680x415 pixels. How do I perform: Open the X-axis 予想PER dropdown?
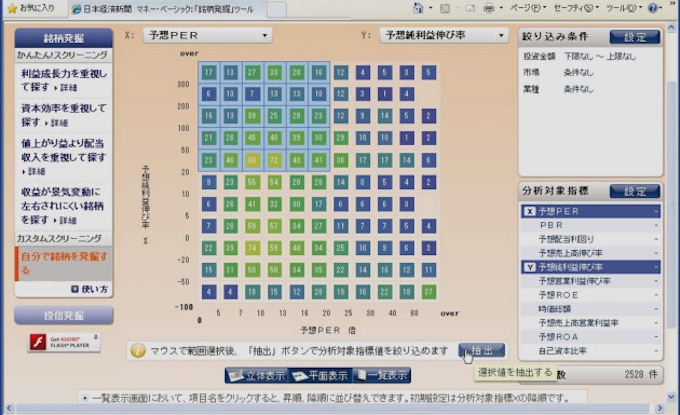point(207,36)
